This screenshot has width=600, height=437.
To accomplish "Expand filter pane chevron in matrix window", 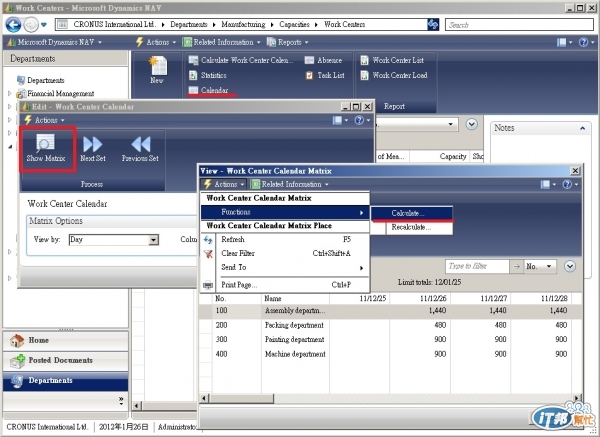I will pos(570,266).
